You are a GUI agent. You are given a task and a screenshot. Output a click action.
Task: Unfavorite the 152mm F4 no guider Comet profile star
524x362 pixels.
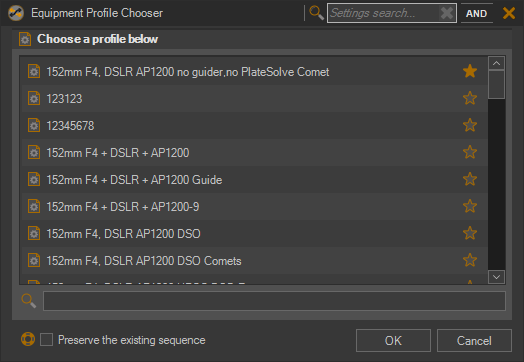coord(470,71)
